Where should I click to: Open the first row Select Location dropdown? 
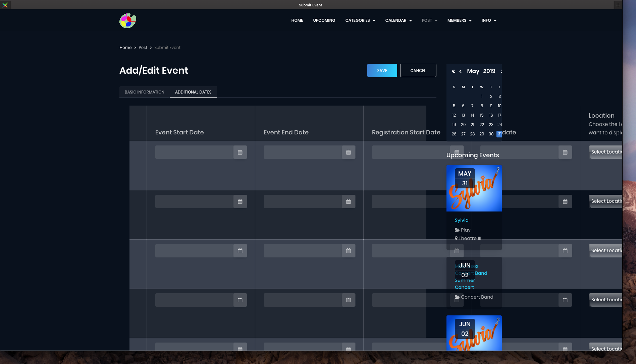coord(606,152)
